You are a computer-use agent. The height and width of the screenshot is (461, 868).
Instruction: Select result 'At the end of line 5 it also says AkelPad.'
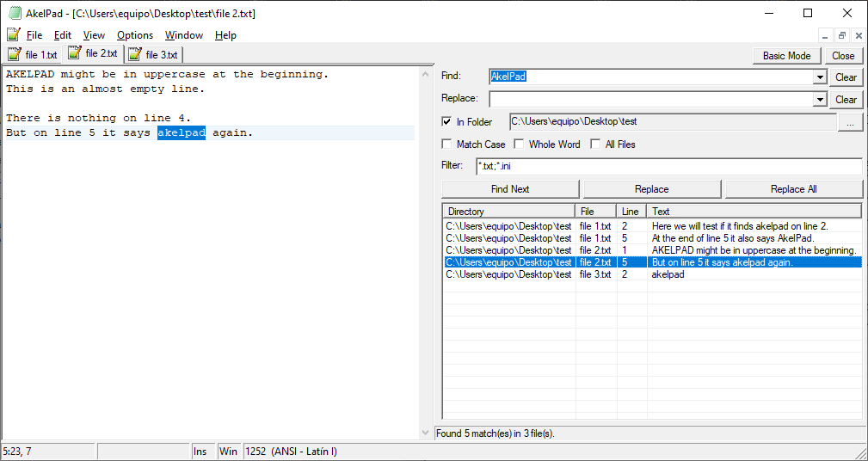(653, 238)
